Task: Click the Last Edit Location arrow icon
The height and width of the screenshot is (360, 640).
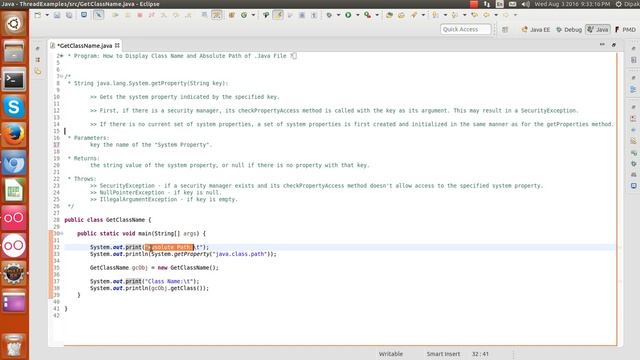Action: pos(474,15)
